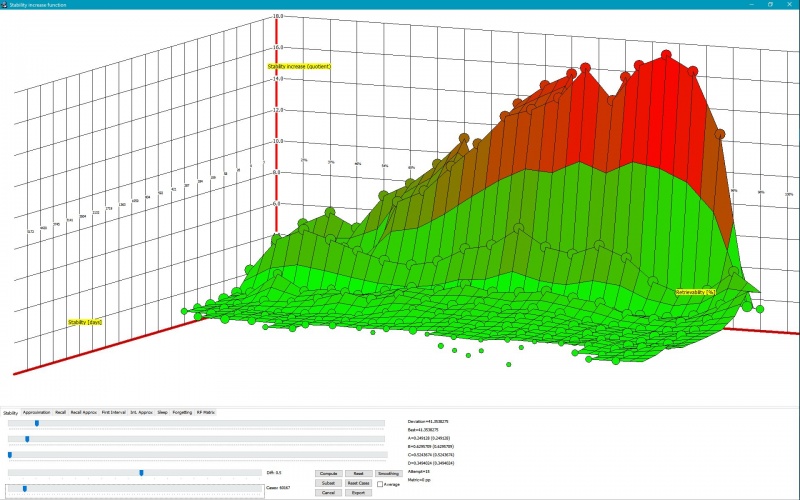Open the Int. Approx tab
The image size is (800, 500).
pos(141,412)
